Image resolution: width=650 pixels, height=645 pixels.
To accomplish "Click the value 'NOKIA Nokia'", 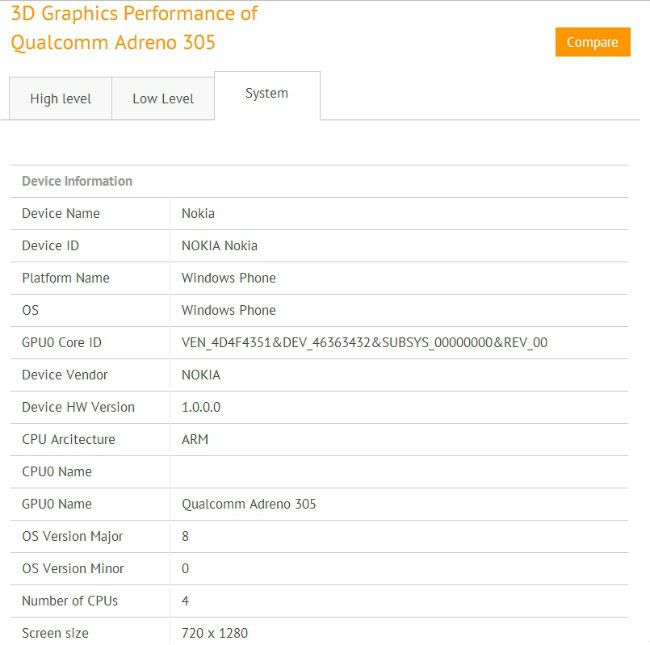I will pyautogui.click(x=219, y=245).
